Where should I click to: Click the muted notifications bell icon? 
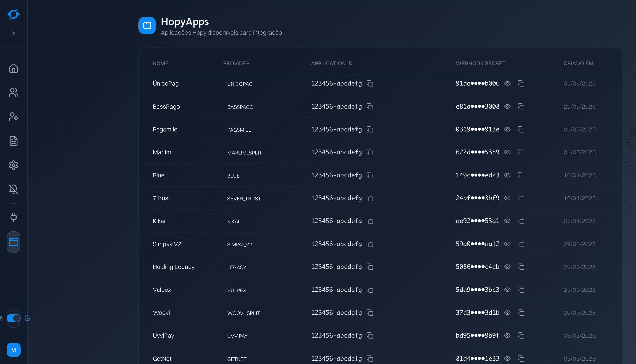point(13,189)
